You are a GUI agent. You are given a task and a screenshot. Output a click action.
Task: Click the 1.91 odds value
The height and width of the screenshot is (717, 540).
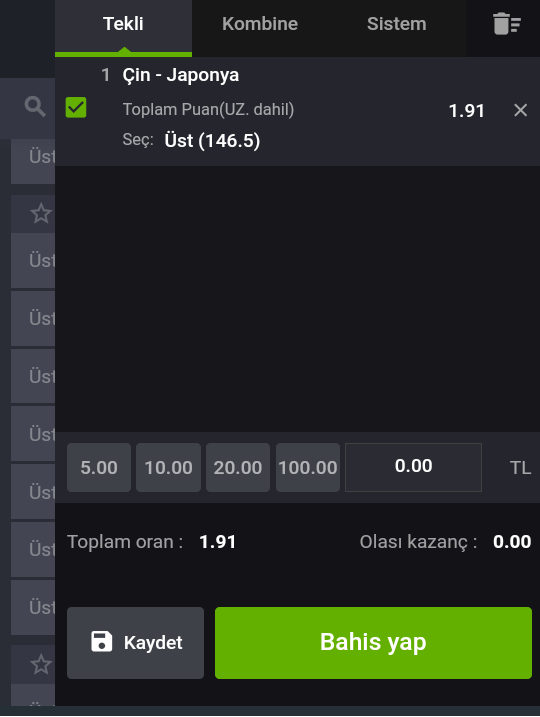(466, 111)
